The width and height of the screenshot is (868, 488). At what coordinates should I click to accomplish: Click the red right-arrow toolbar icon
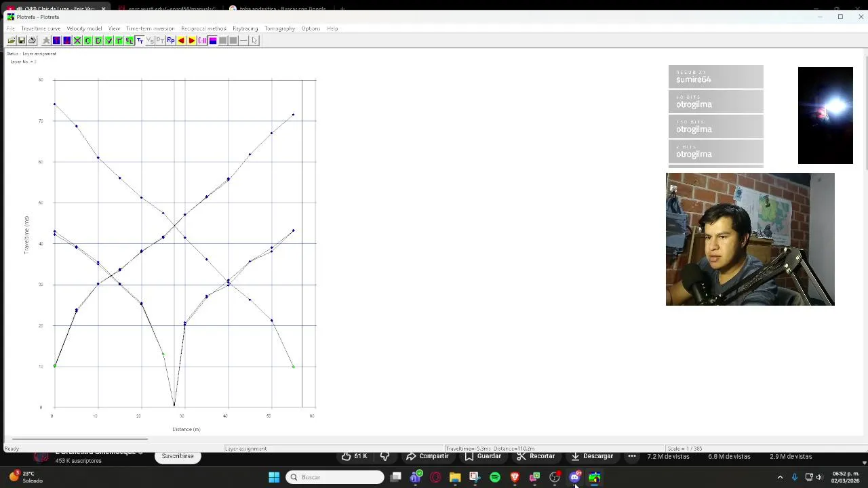(191, 41)
